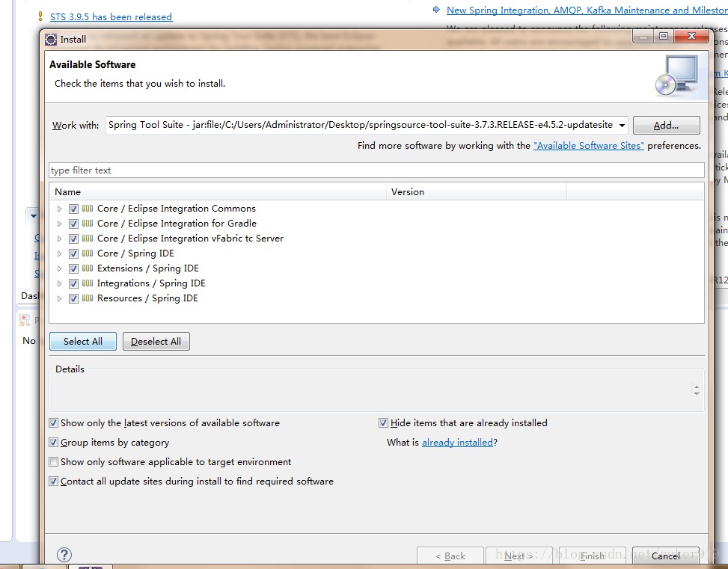Screen dimensions: 728x569
Task: Toggle Hide items that are already installed
Action: pos(383,422)
